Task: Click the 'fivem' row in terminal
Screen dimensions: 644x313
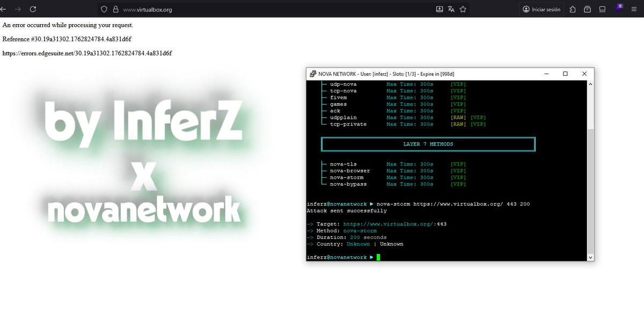Action: (x=393, y=98)
